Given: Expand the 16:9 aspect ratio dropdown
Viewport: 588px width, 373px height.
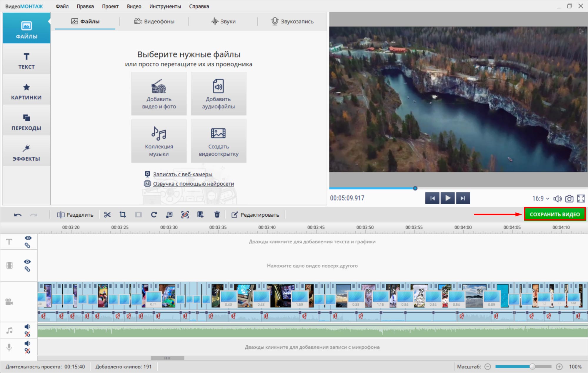Looking at the screenshot, I should click(541, 199).
